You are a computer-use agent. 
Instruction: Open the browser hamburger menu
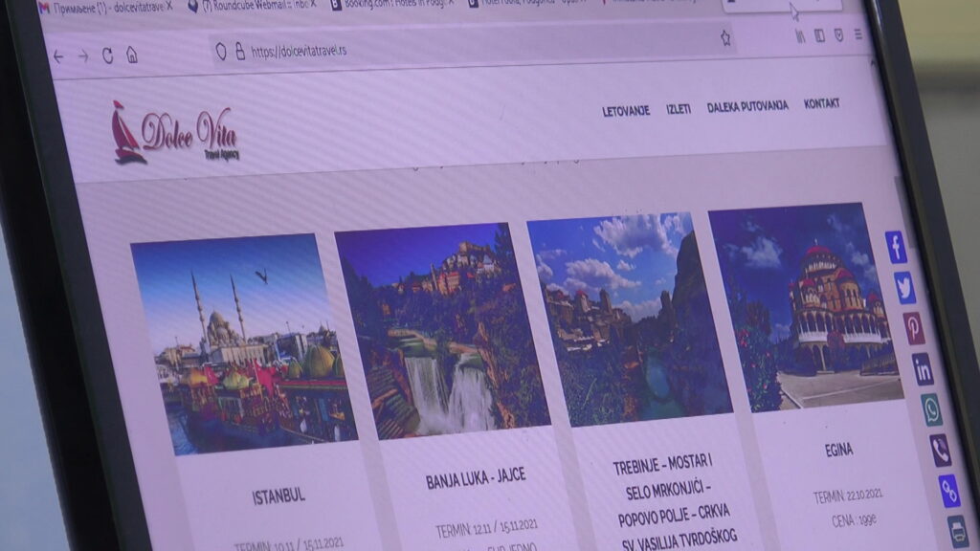click(x=858, y=34)
